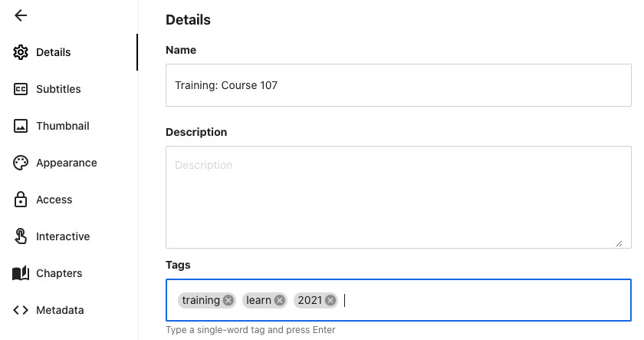Screen dimensions: 644x340
Task: Go to the Access settings
Action: tap(54, 200)
